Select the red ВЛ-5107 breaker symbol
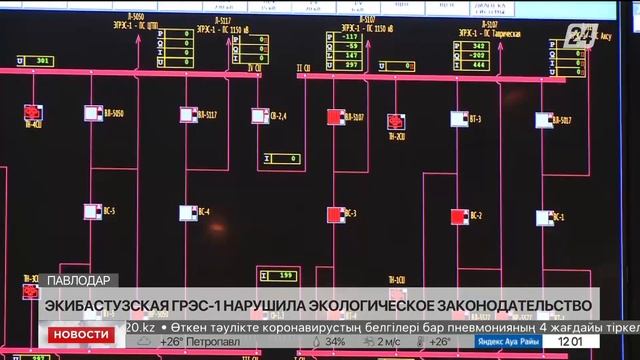The width and height of the screenshot is (640, 360). point(336,117)
